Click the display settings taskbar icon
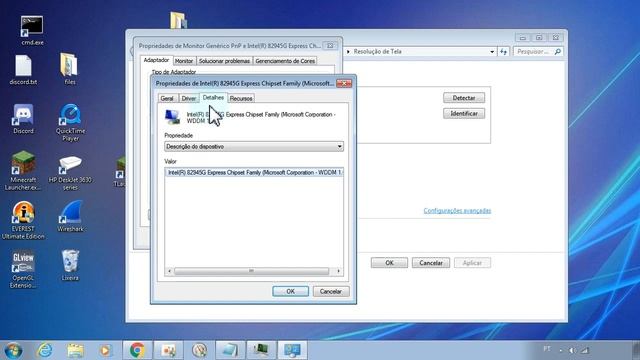This screenshot has height=360, width=640. [x=292, y=350]
